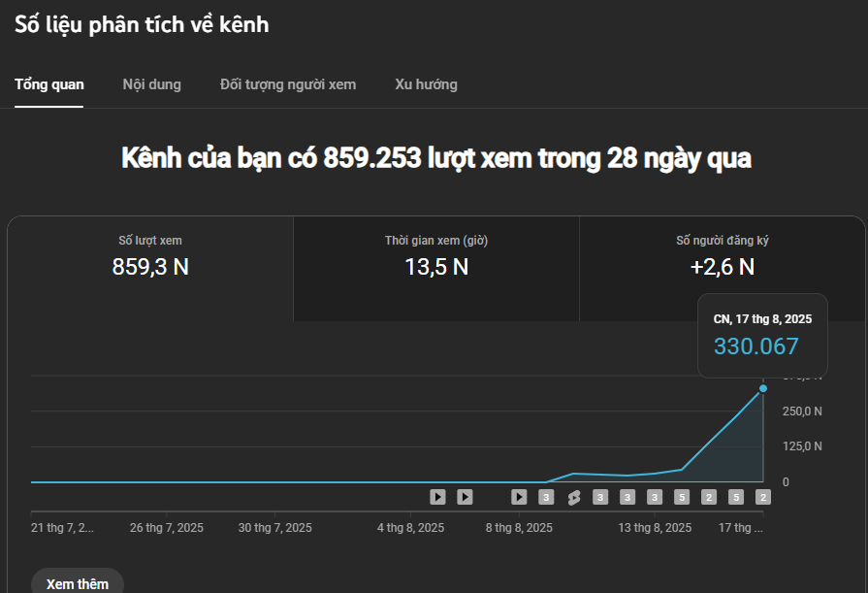Open the leftmost video play marker on chart

(437, 497)
